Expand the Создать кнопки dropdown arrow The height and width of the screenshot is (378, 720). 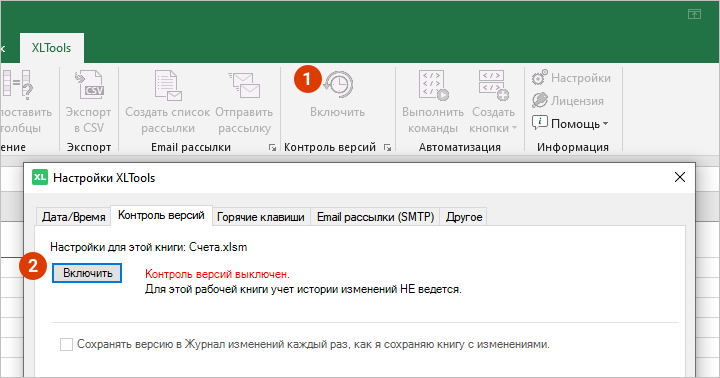(514, 128)
